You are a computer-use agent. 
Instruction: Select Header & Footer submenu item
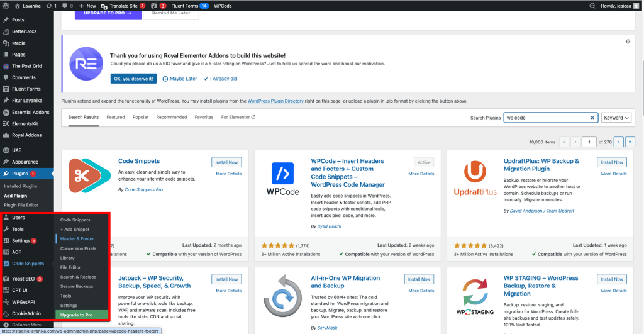pyautogui.click(x=77, y=239)
